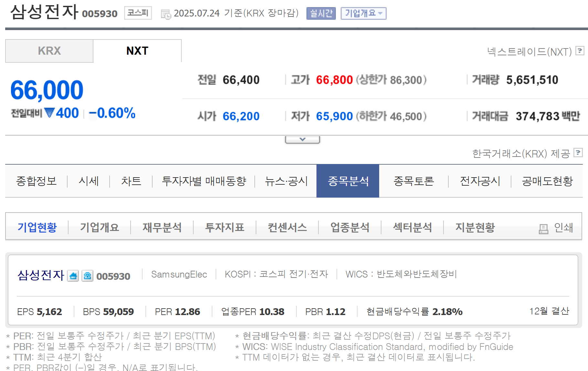Open the 종목토론 tab
The width and height of the screenshot is (588, 371).
tap(414, 181)
